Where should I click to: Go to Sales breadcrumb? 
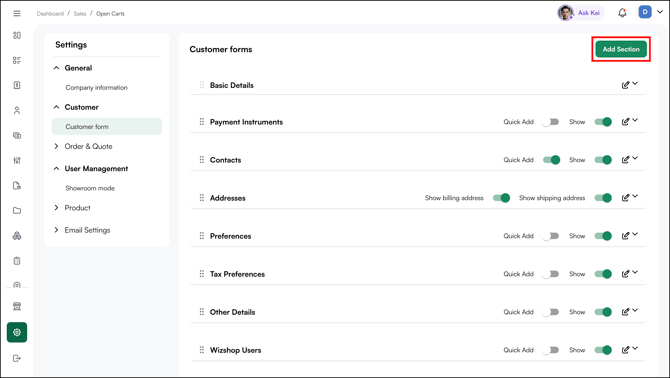tap(79, 14)
